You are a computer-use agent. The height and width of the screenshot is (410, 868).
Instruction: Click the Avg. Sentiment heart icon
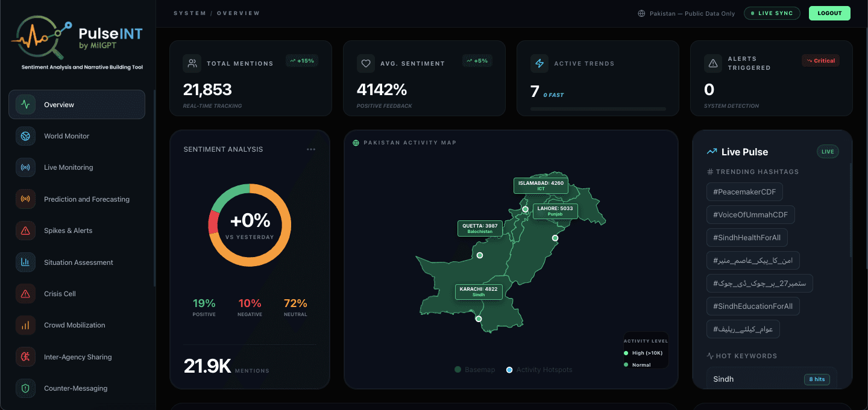tap(366, 63)
